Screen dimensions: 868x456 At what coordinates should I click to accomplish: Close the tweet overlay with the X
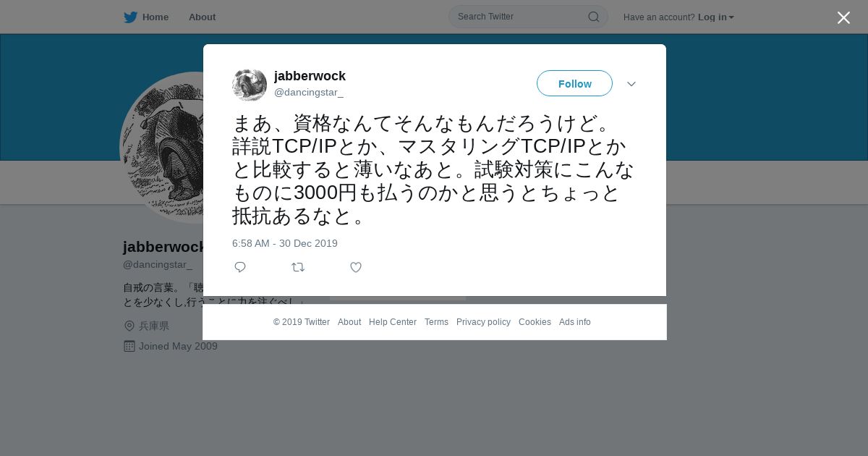843,17
